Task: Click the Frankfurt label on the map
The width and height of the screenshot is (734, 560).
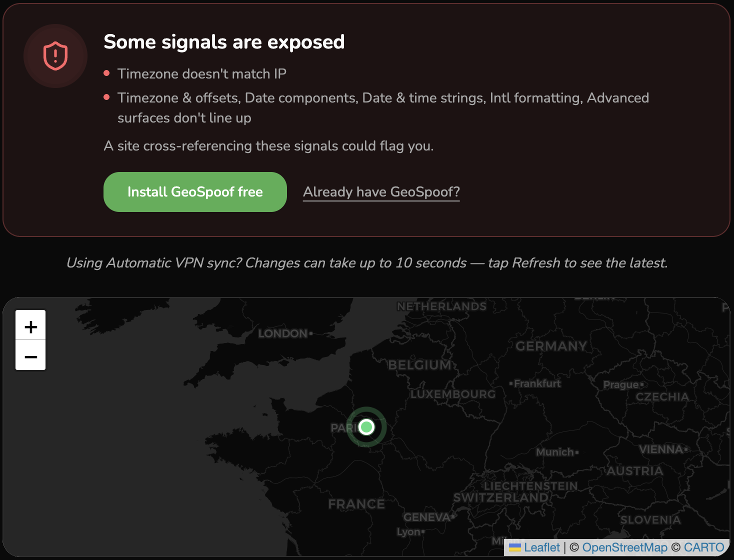Action: [x=537, y=383]
